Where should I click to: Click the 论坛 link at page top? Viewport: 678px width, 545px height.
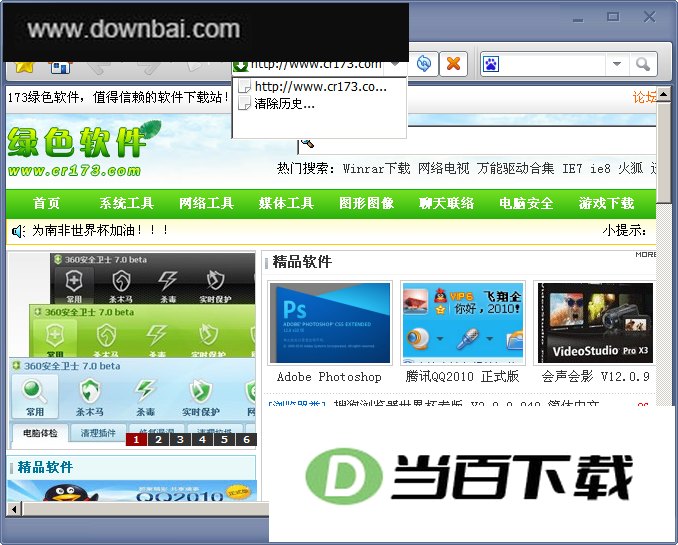644,97
